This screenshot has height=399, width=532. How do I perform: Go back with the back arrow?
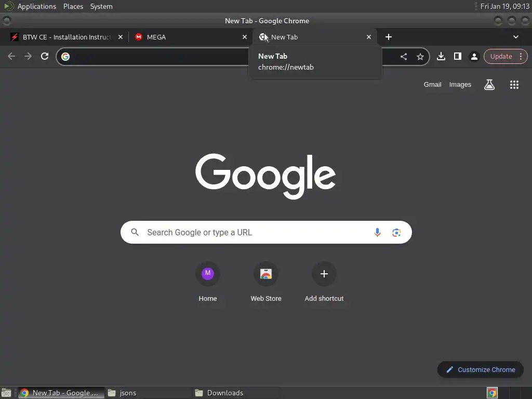coord(11,56)
